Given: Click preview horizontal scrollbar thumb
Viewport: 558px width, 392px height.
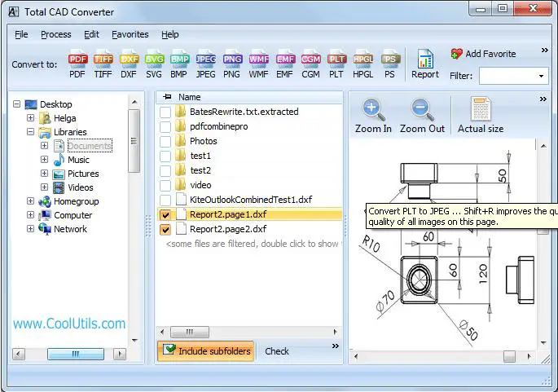Looking at the screenshot, I should pos(510,356).
